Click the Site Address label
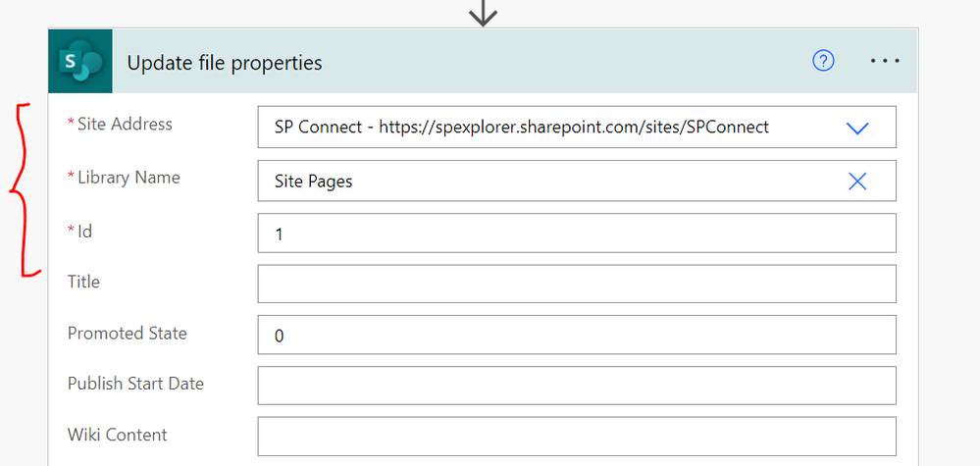Screen dimensions: 980x466 coord(125,124)
